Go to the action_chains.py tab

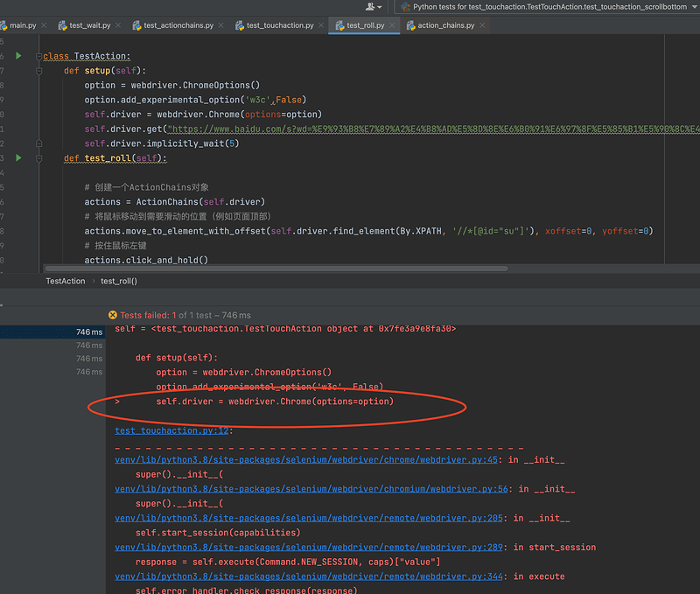pyautogui.click(x=445, y=25)
